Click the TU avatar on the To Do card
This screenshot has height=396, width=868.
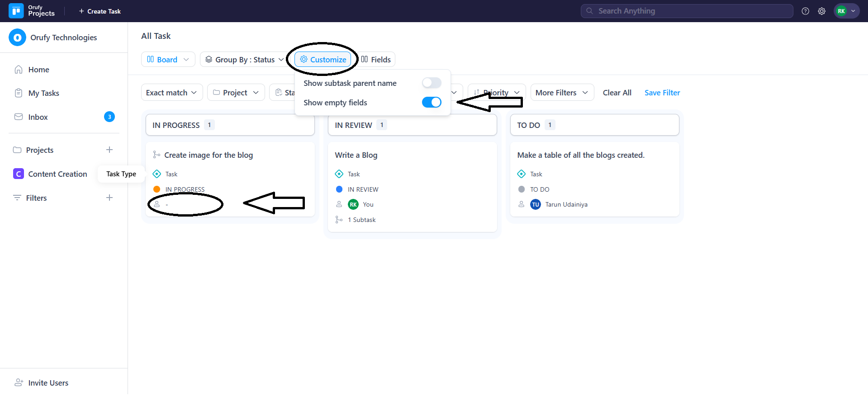[x=535, y=205]
